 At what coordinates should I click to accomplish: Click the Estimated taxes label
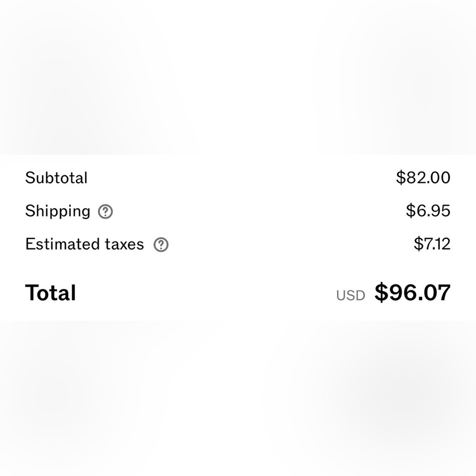[x=84, y=244]
